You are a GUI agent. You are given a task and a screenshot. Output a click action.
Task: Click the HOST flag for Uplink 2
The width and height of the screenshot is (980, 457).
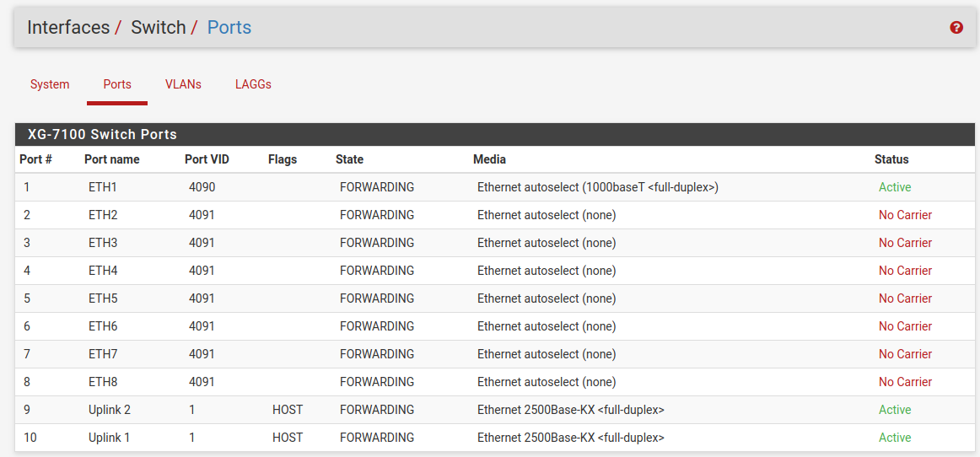(288, 410)
